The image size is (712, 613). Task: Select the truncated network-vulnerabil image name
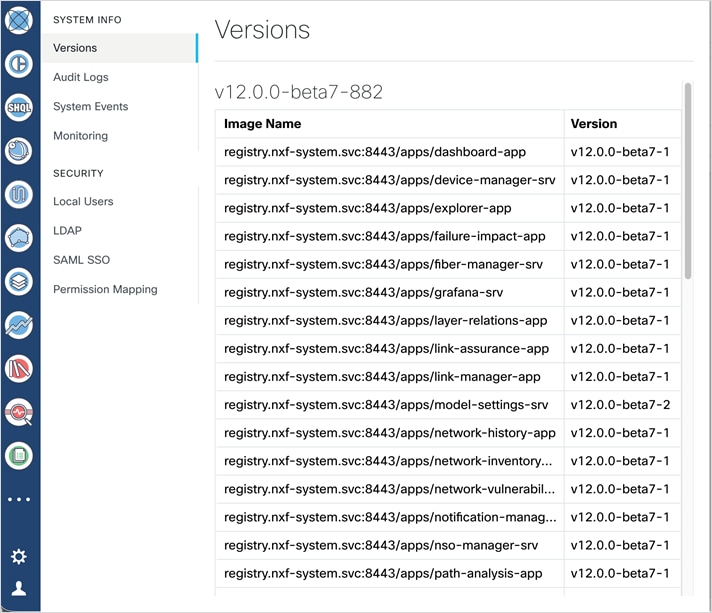(x=390, y=489)
